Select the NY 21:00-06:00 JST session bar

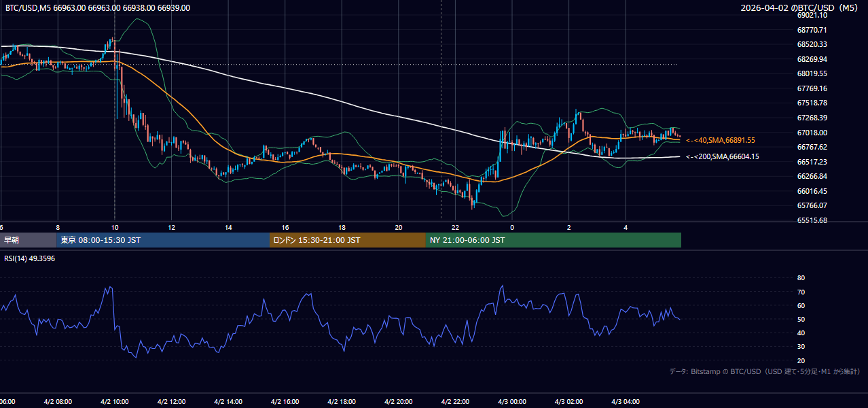click(x=554, y=240)
